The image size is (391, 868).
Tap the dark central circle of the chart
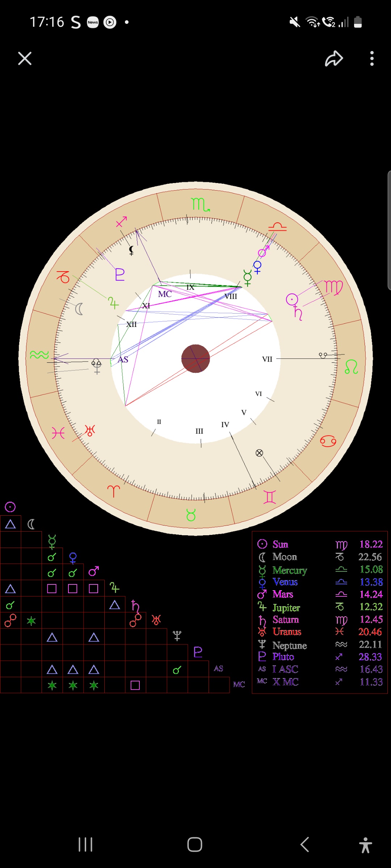[195, 358]
